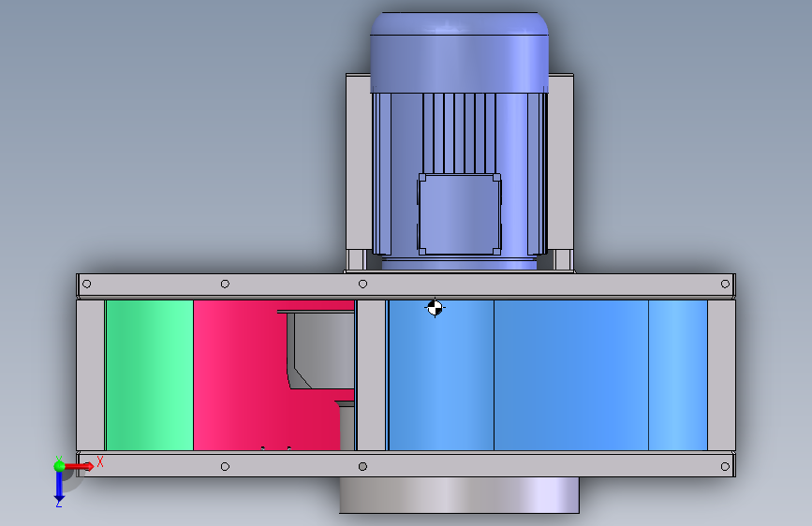Pick the left vertical frame post
The image size is (812, 526).
91,375
